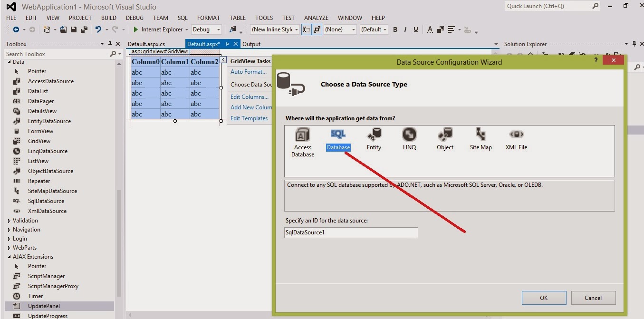
Task: Open the Debug configuration dropdown
Action: click(x=206, y=29)
